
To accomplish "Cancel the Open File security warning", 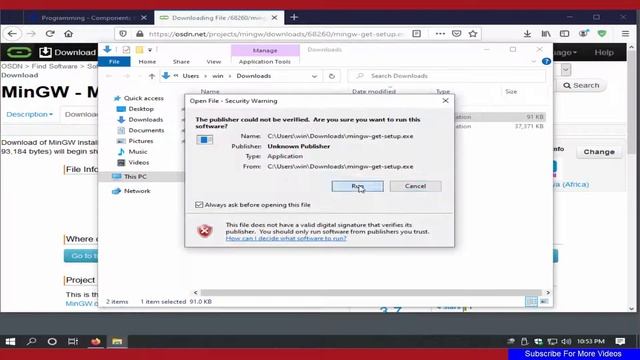I will click(415, 186).
